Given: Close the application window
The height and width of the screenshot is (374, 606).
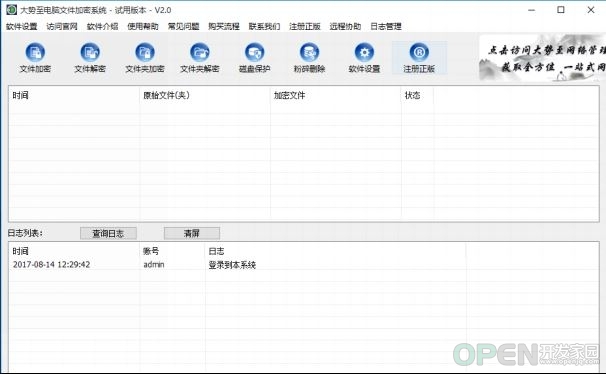Looking at the screenshot, I should 591,10.
